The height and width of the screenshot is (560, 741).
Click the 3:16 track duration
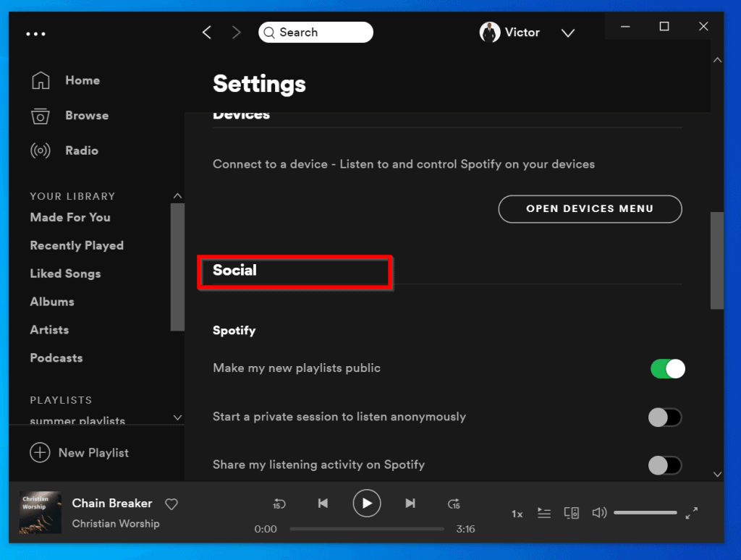(x=465, y=530)
